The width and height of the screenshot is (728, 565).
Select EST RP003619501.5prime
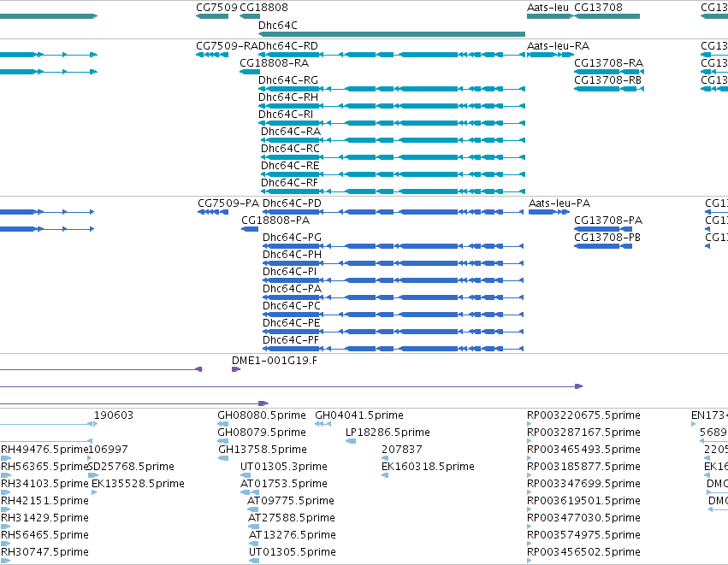pos(583,501)
